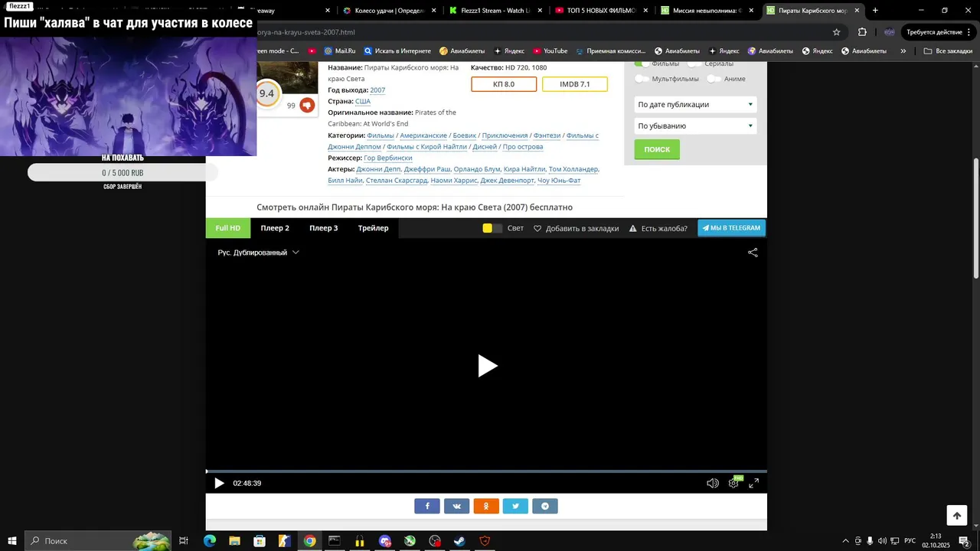Open the Гор Вербински director link
Viewport: 980px width, 551px height.
[387, 158]
